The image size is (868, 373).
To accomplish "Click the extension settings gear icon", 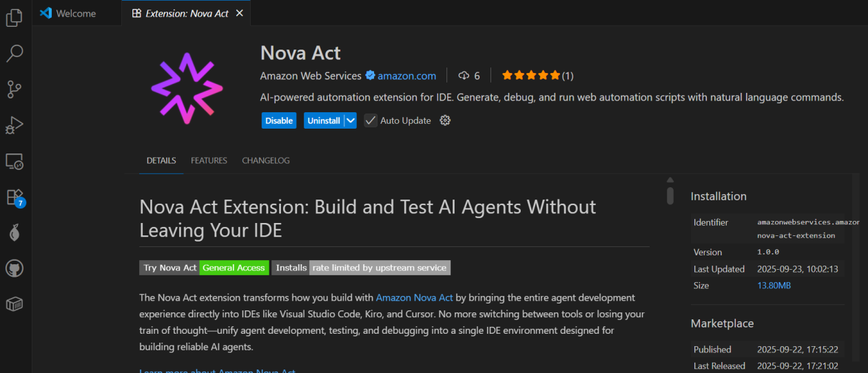I will click(x=445, y=120).
